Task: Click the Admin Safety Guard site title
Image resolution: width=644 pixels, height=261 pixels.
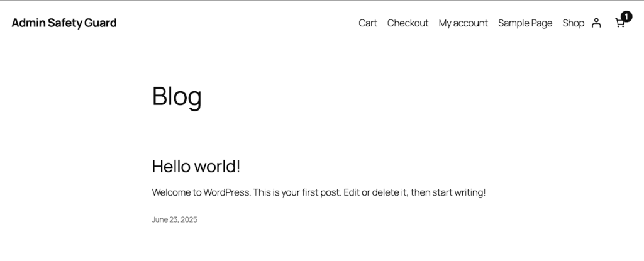Action: [x=64, y=23]
